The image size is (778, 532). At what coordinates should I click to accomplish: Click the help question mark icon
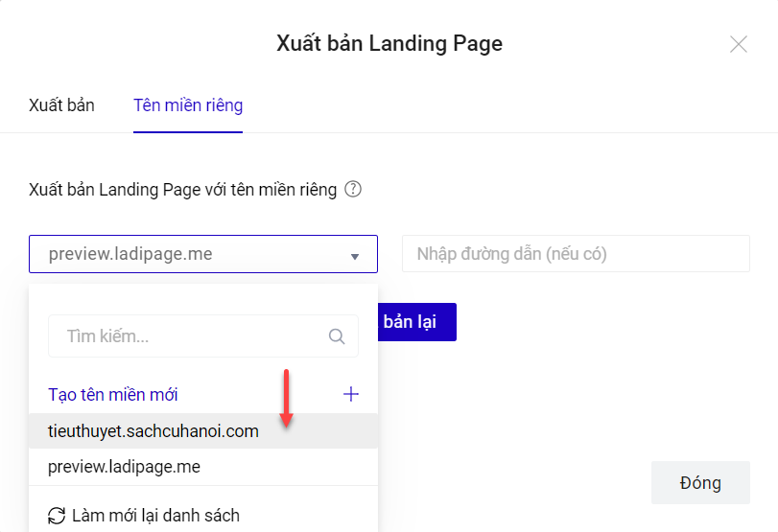pyautogui.click(x=353, y=189)
